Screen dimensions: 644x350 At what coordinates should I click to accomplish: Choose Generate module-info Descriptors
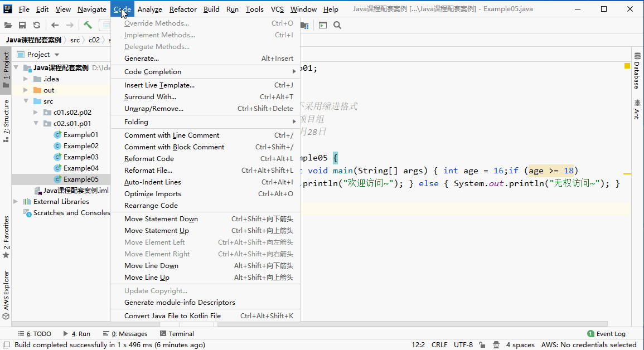[205, 303]
